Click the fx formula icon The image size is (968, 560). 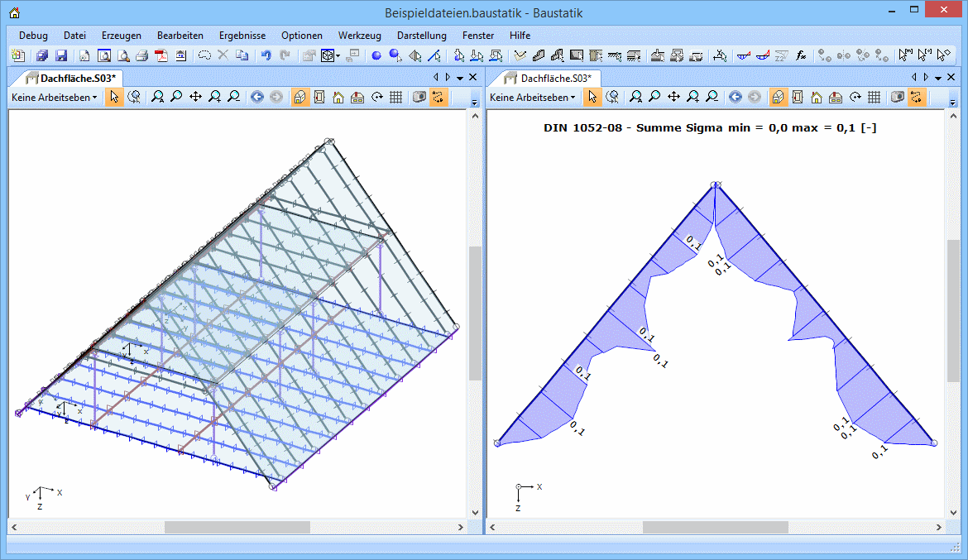pos(801,56)
